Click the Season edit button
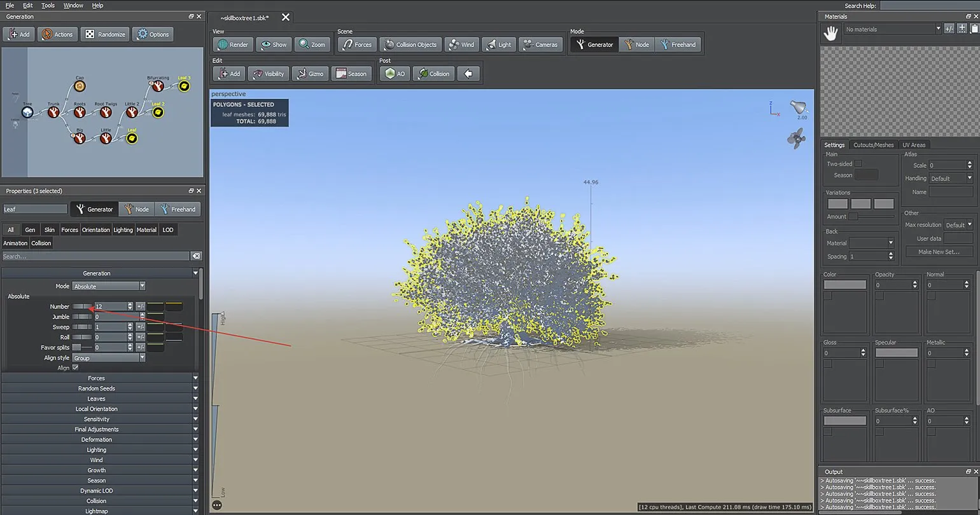The height and width of the screenshot is (515, 980). click(350, 74)
